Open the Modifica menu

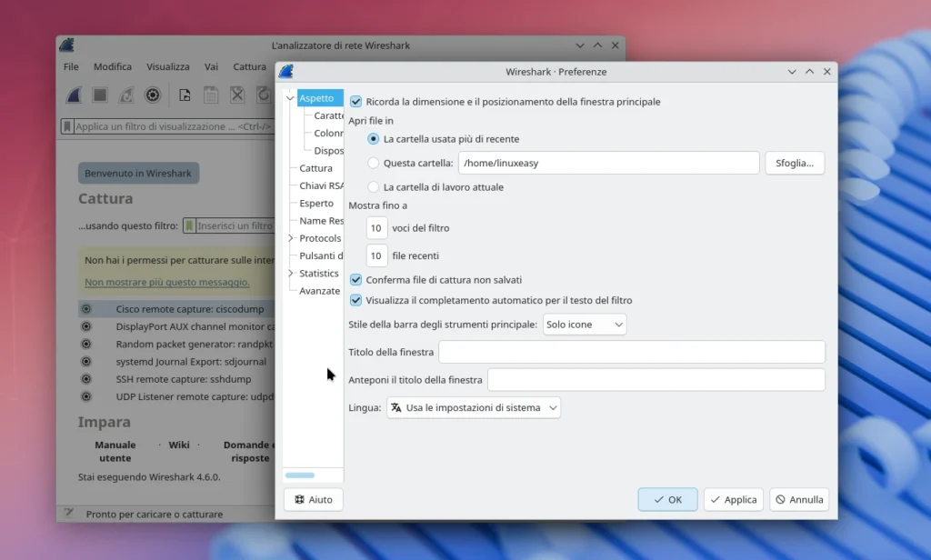point(112,66)
